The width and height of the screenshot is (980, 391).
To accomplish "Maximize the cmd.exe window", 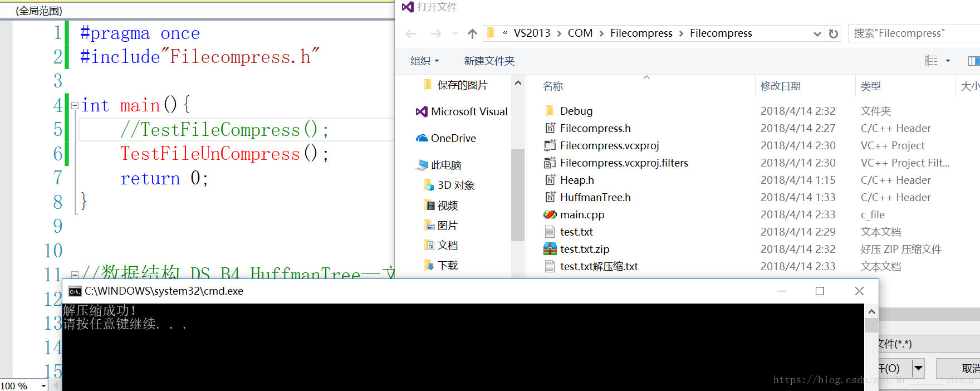I will coord(820,291).
